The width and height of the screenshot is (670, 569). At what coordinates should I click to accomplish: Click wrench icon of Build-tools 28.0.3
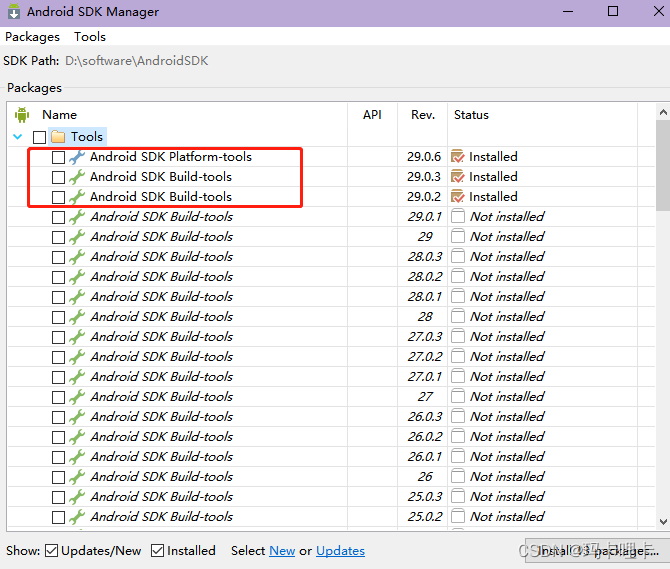click(77, 257)
